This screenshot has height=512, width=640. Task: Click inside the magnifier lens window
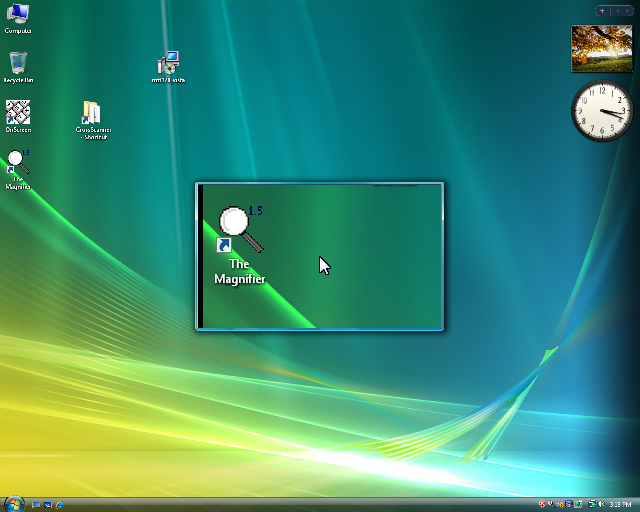[320, 257]
